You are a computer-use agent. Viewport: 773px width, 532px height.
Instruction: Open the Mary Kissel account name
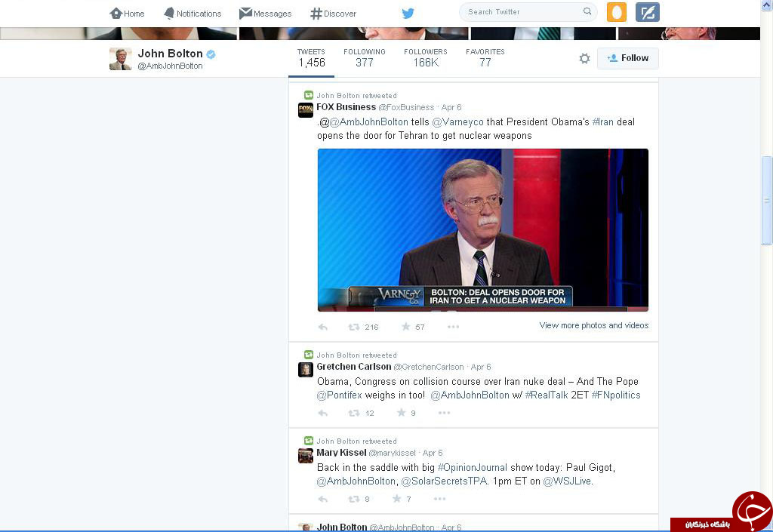(341, 453)
